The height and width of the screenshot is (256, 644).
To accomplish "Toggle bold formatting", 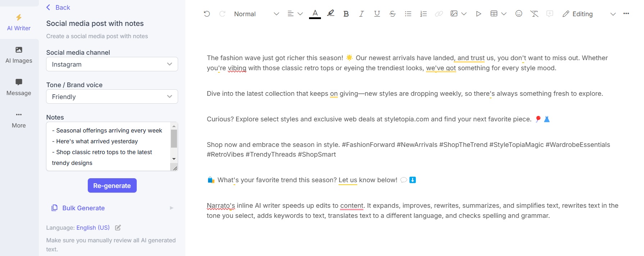I will click(x=346, y=14).
